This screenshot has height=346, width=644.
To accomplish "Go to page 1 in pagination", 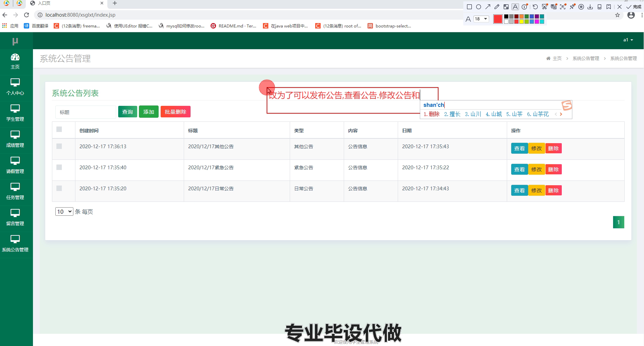I will pos(619,222).
